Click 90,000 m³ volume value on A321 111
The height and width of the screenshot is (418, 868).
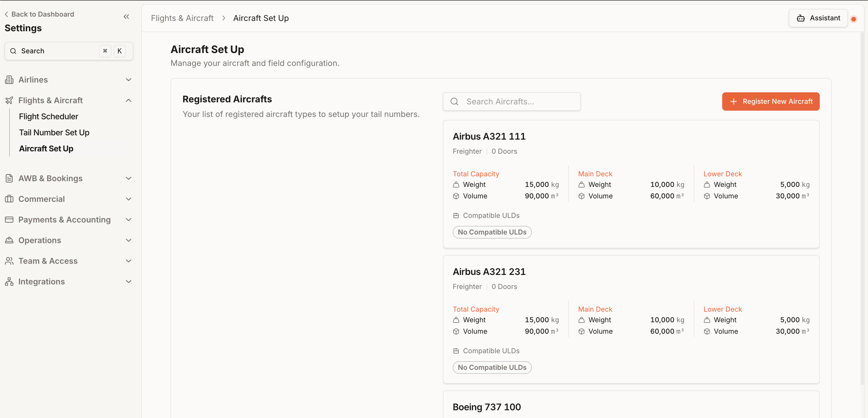click(x=542, y=196)
